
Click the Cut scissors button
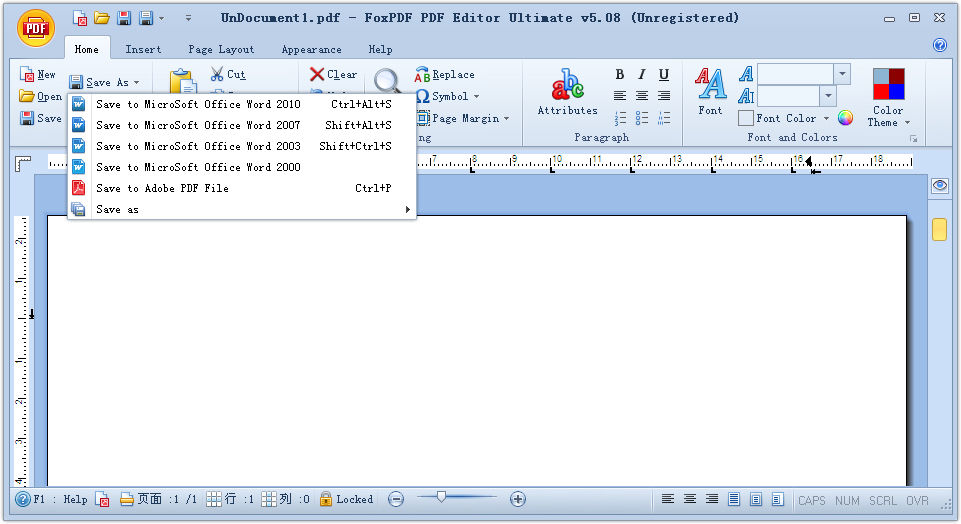point(227,74)
